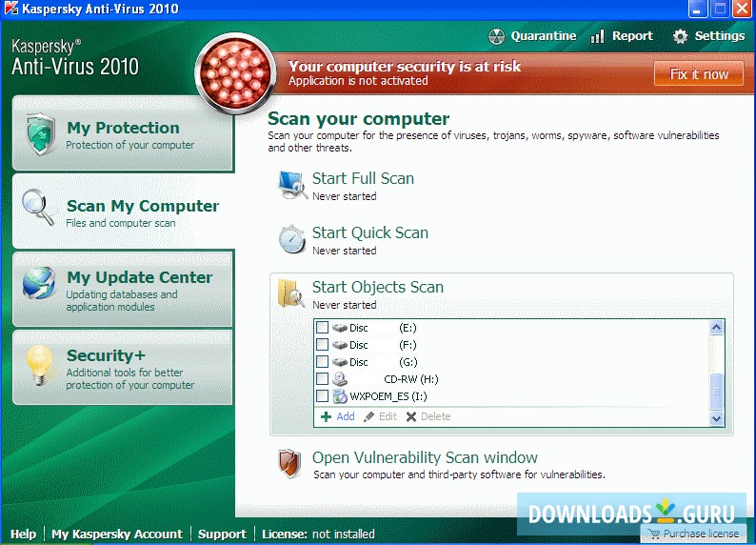756x545 pixels.
Task: Open the Quarantine view
Action: pyautogui.click(x=532, y=36)
